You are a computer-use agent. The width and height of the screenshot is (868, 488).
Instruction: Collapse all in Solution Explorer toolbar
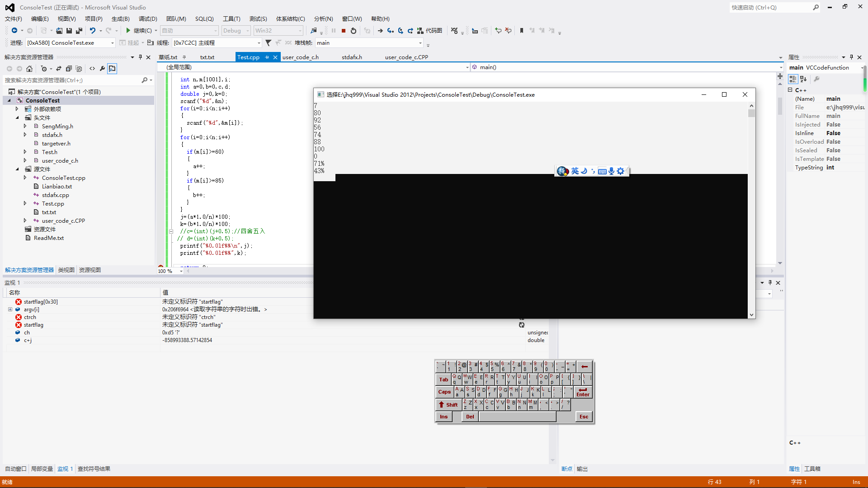click(69, 69)
